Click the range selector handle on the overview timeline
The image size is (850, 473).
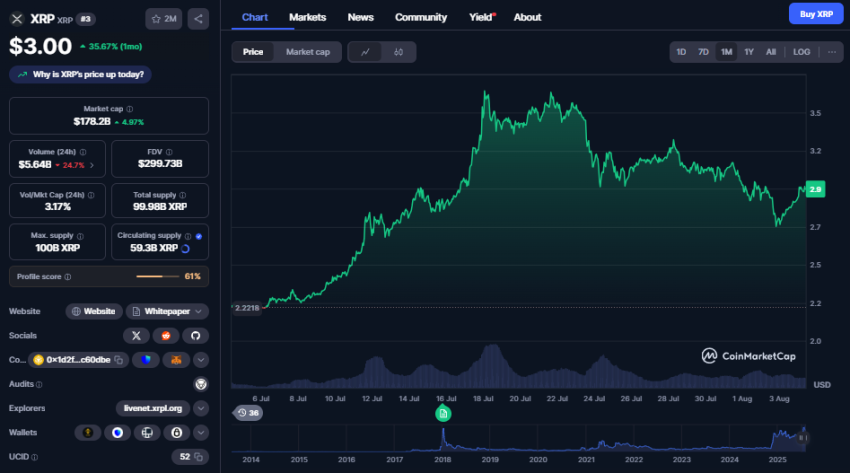803,438
